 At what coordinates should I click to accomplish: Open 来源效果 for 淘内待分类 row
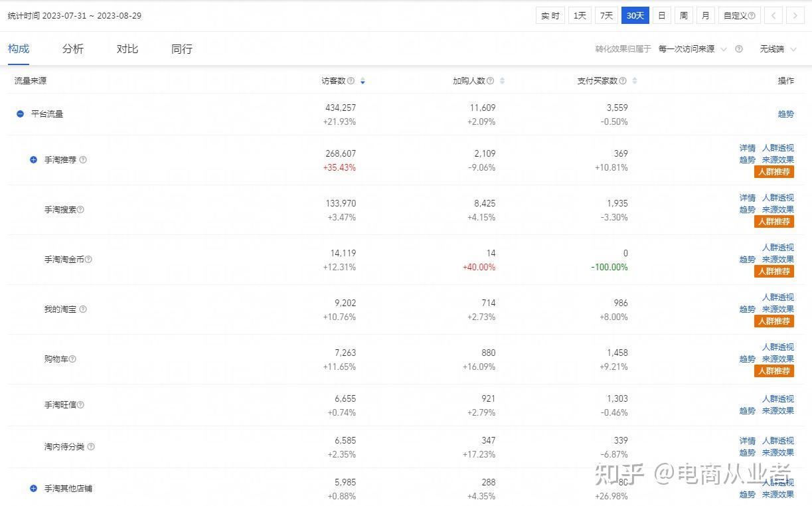pyautogui.click(x=777, y=453)
